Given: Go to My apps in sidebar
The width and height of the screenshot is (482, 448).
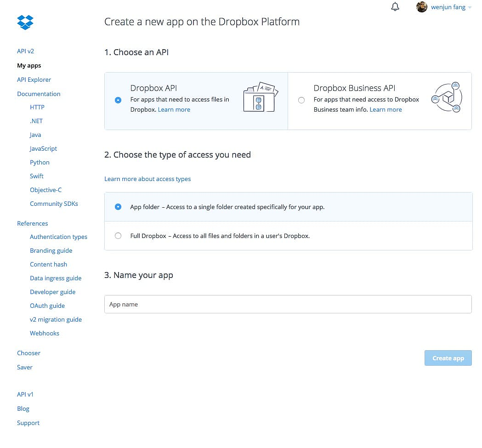Looking at the screenshot, I should pos(29,66).
